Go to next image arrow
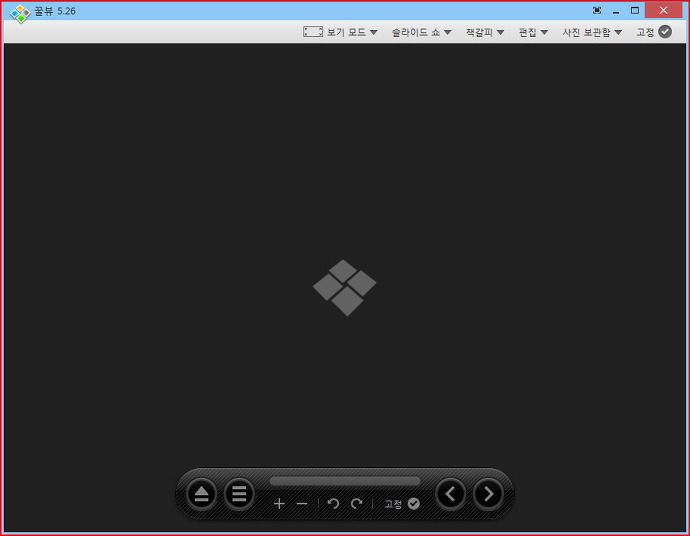 (x=488, y=494)
